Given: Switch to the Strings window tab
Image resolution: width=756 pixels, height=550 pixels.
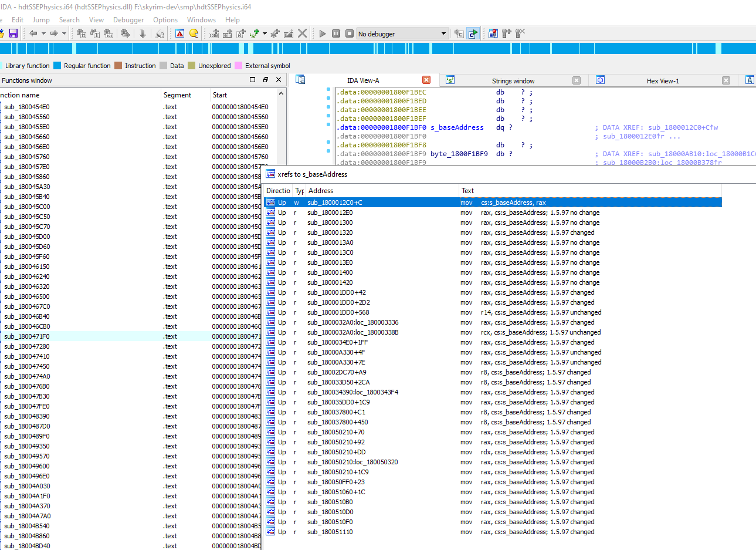Looking at the screenshot, I should pyautogui.click(x=513, y=80).
